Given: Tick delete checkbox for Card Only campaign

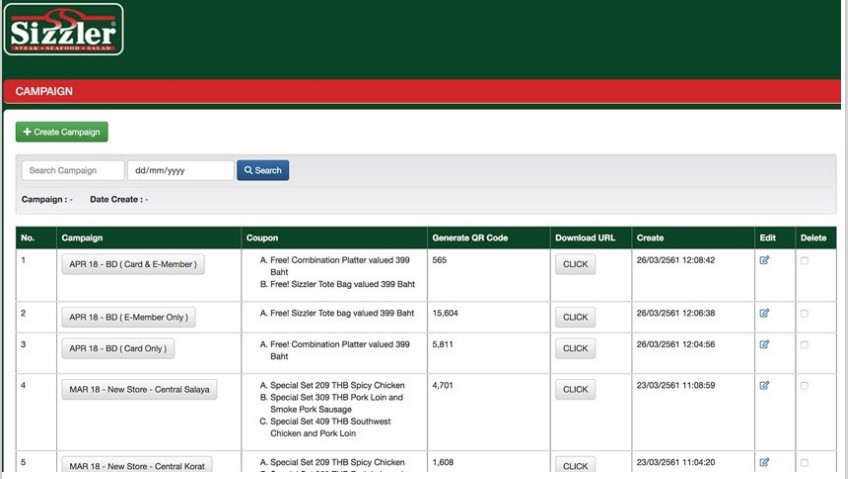Looking at the screenshot, I should [804, 345].
